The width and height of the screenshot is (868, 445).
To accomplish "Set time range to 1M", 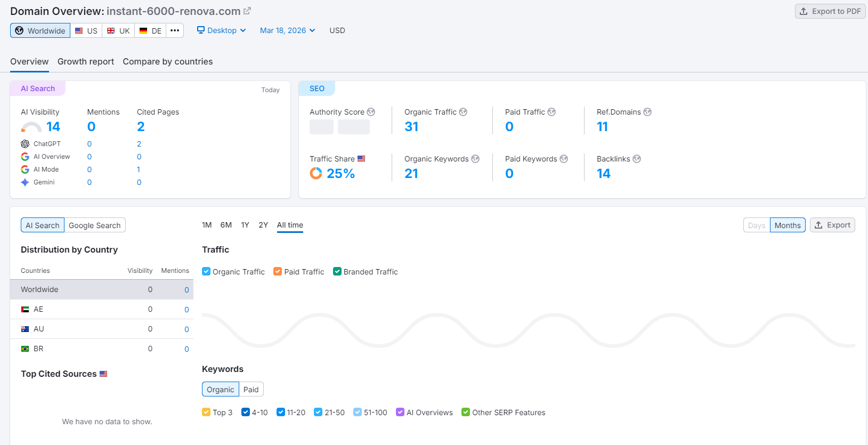I will (x=207, y=225).
